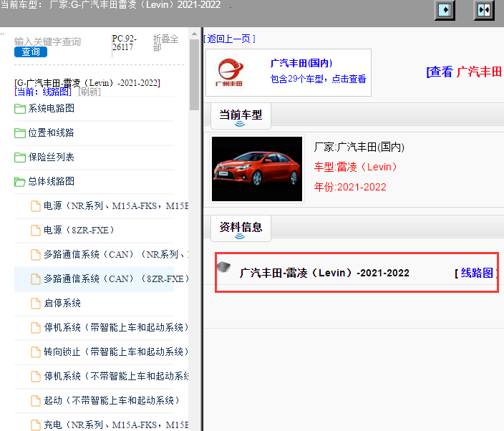Viewport: 504px width, 431px height.
Task: Open 启停系统 document
Action: pyautogui.click(x=62, y=303)
